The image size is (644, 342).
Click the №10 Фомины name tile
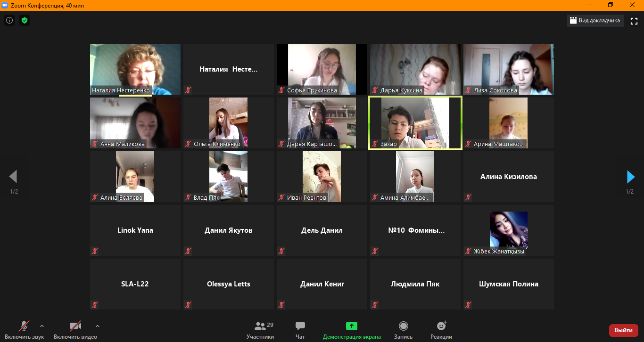415,230
